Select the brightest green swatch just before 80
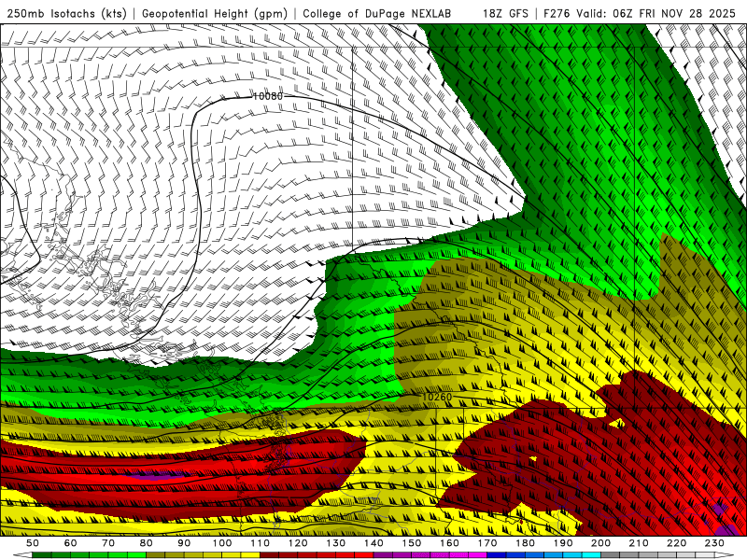The height and width of the screenshot is (560, 747). [x=136, y=554]
